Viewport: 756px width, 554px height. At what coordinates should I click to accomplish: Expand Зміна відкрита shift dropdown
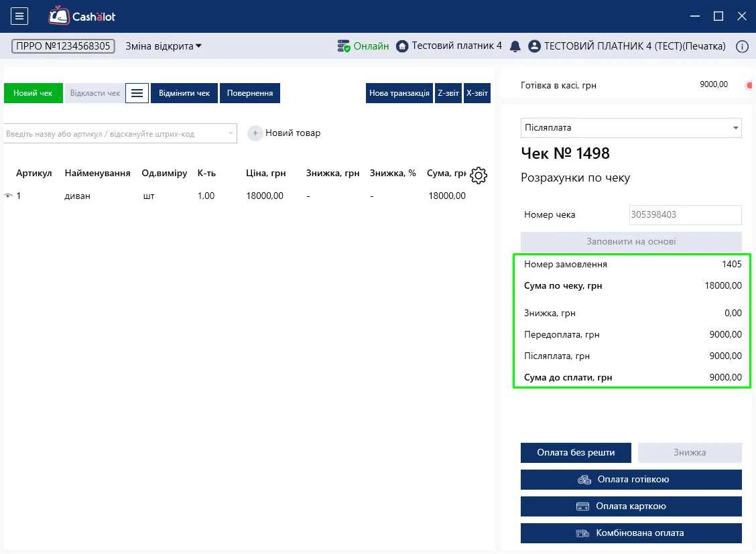(x=164, y=46)
